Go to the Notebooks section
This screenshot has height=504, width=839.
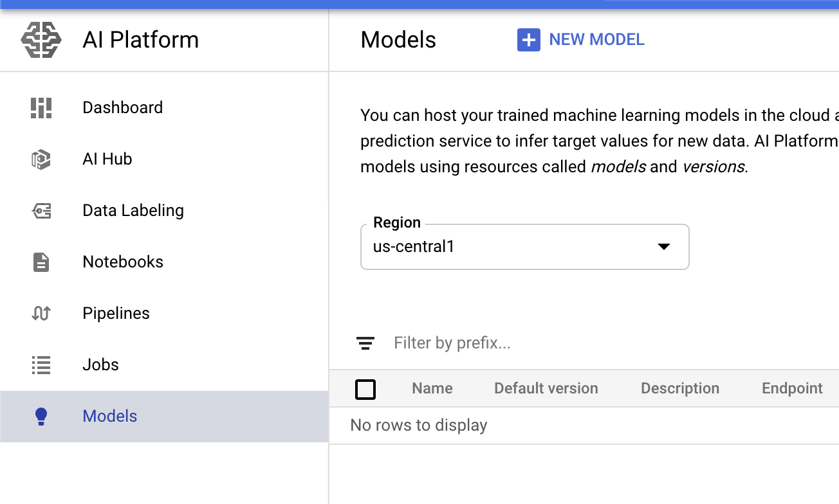[123, 262]
